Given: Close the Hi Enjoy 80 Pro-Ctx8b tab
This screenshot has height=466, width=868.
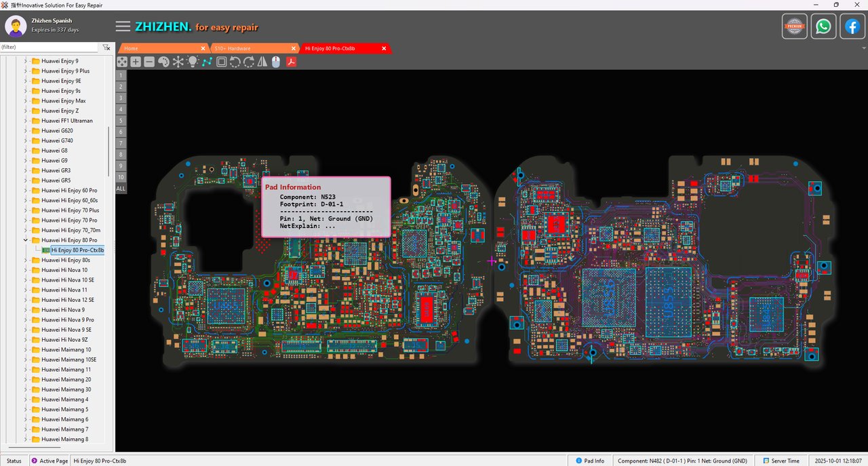Looking at the screenshot, I should click(x=384, y=48).
